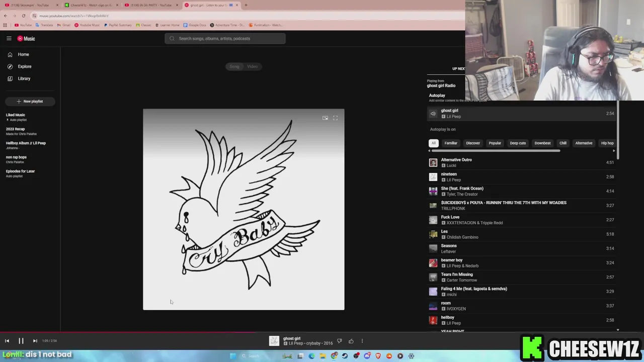Screen dimensions: 644x362
Task: Reload the browser page
Action: click(23, 16)
